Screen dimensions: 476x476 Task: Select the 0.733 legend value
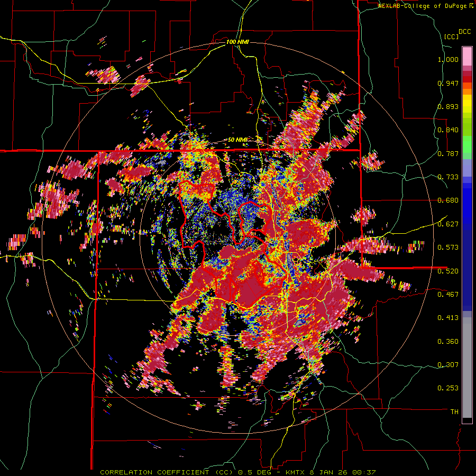(448, 177)
